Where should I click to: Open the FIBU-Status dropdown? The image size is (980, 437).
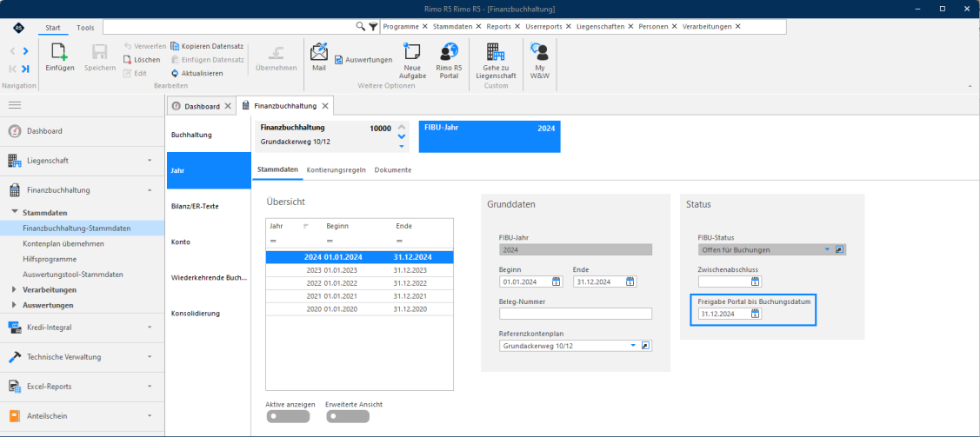[828, 249]
